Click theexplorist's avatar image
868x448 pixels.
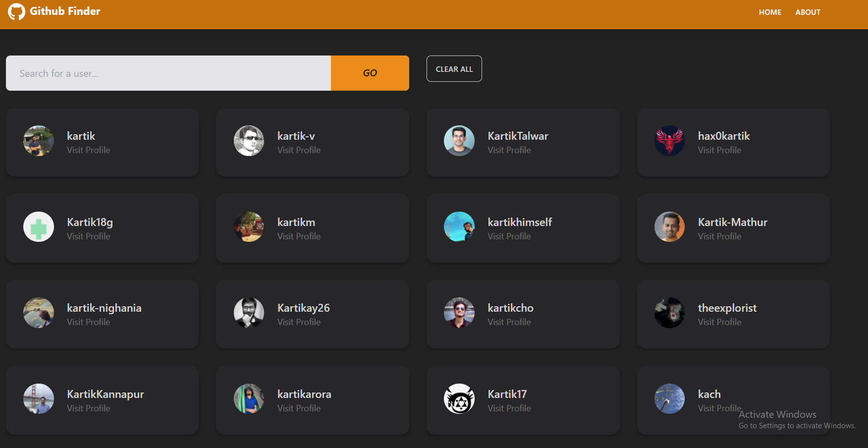pos(669,313)
